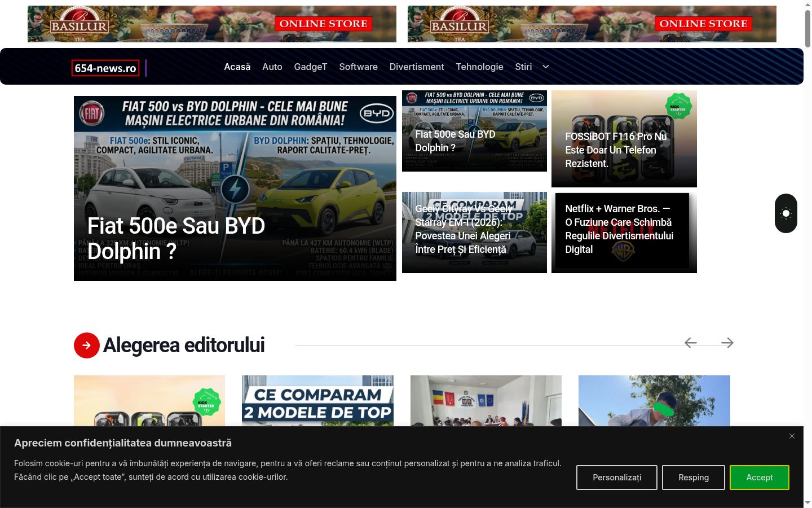Read the FOSSiBOT F116 Pro article
This screenshot has height=508, width=812.
[624, 139]
